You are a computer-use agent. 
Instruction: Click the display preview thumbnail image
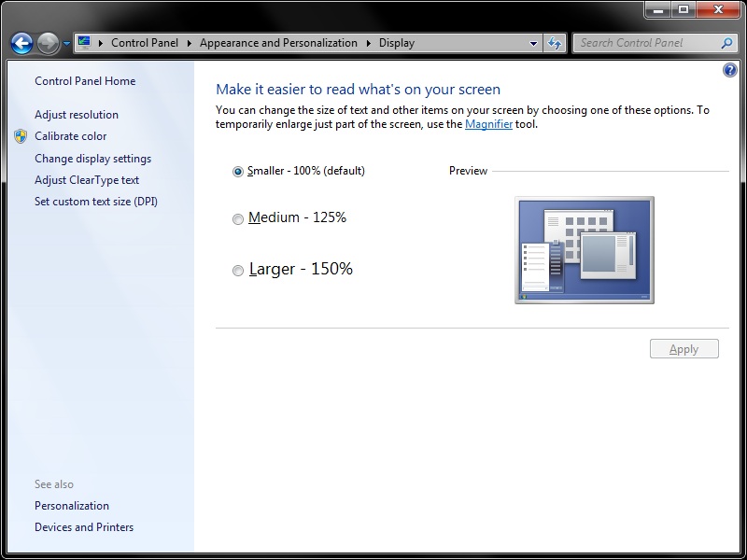tap(585, 250)
